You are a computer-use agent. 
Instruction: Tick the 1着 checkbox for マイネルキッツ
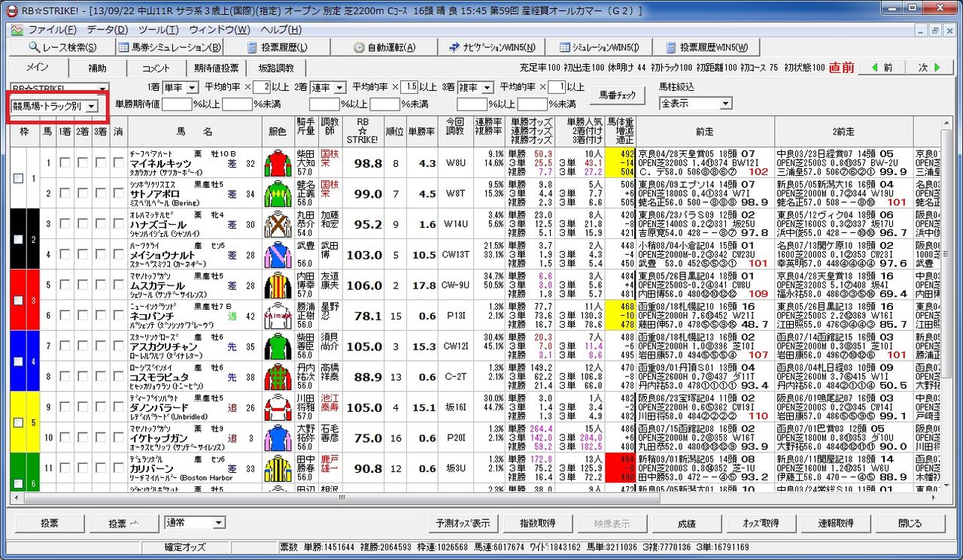(x=65, y=163)
